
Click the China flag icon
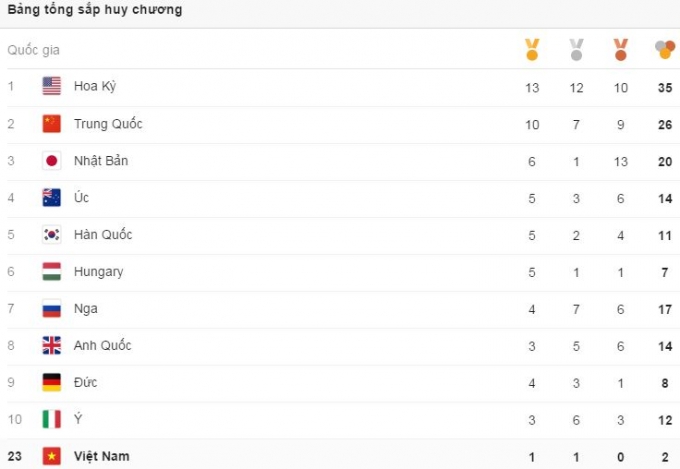[x=52, y=124]
